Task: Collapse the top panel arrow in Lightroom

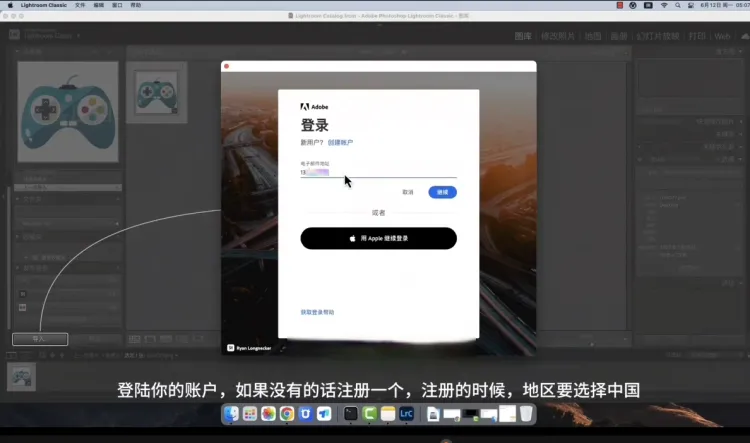Action: click(x=379, y=24)
